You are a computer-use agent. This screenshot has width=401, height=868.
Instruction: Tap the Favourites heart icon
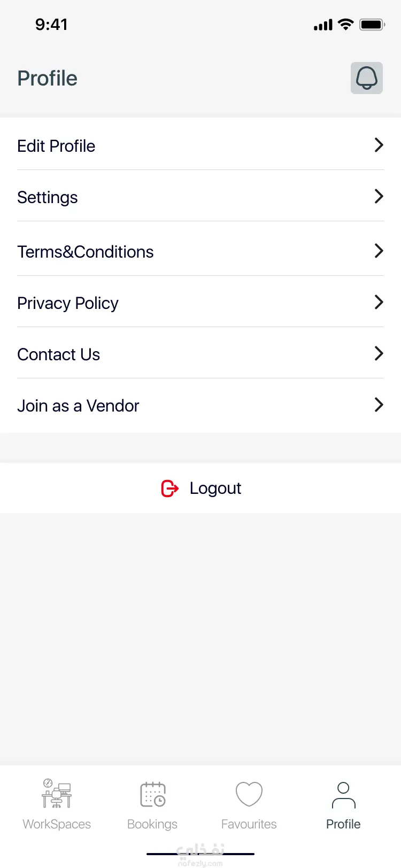249,794
